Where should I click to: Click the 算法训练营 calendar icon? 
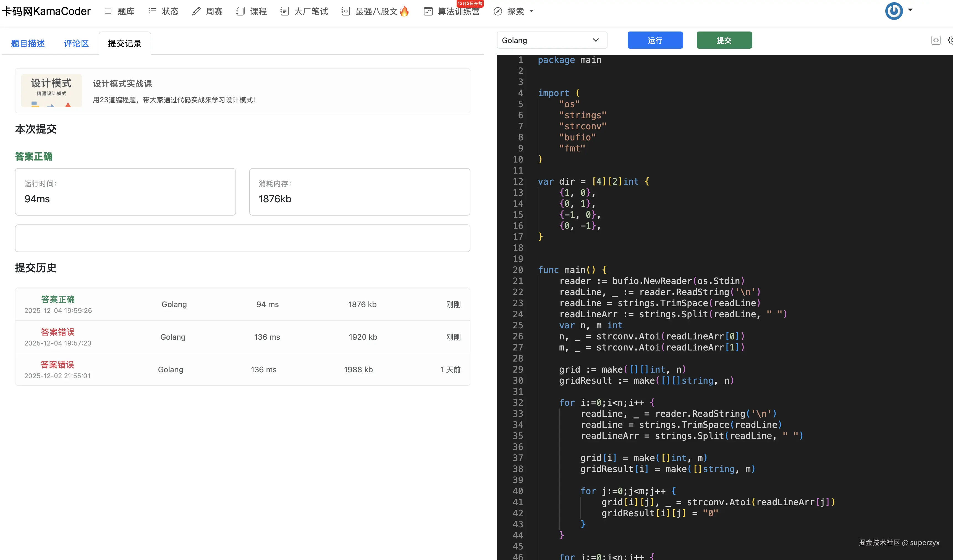click(x=428, y=11)
